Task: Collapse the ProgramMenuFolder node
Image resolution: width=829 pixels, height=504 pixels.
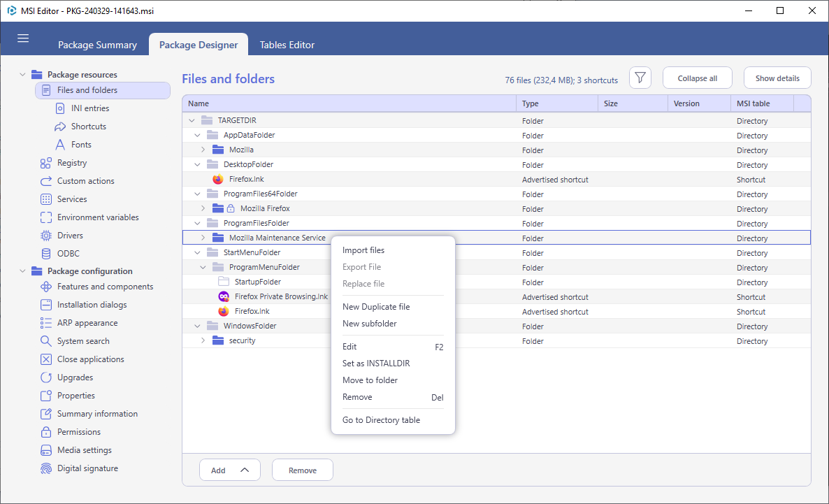Action: click(x=203, y=268)
